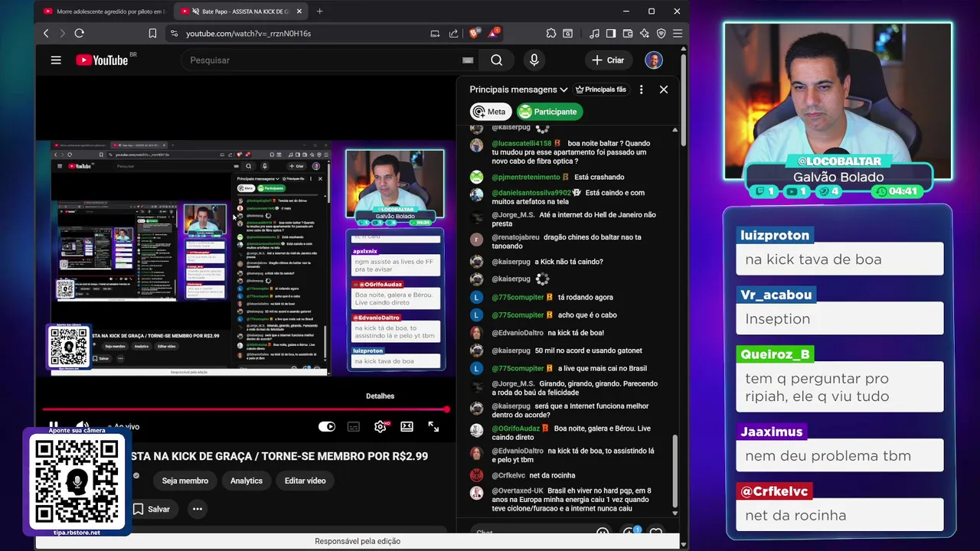Start voice search with the microphone
Screen dimensions: 980x551
click(x=534, y=60)
